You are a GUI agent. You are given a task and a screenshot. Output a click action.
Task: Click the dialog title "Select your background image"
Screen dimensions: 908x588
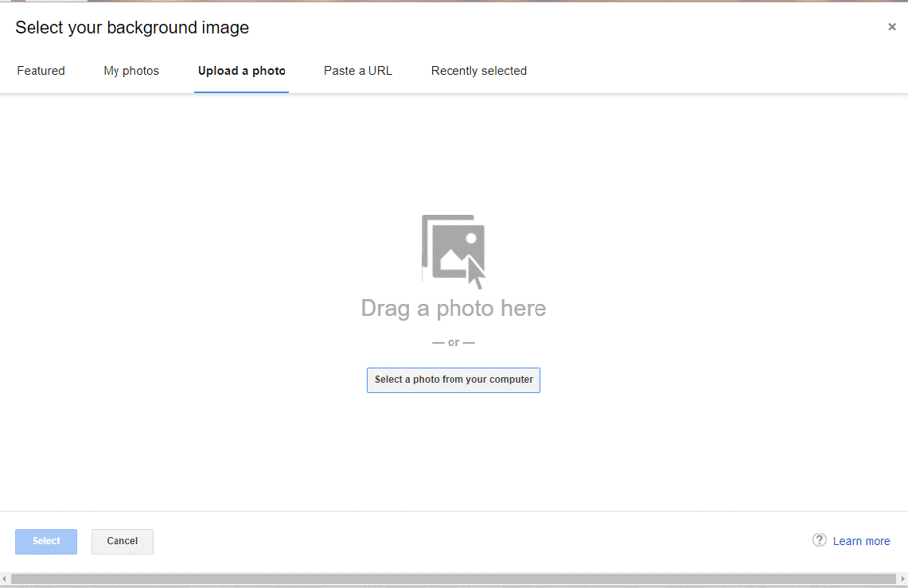point(132,28)
